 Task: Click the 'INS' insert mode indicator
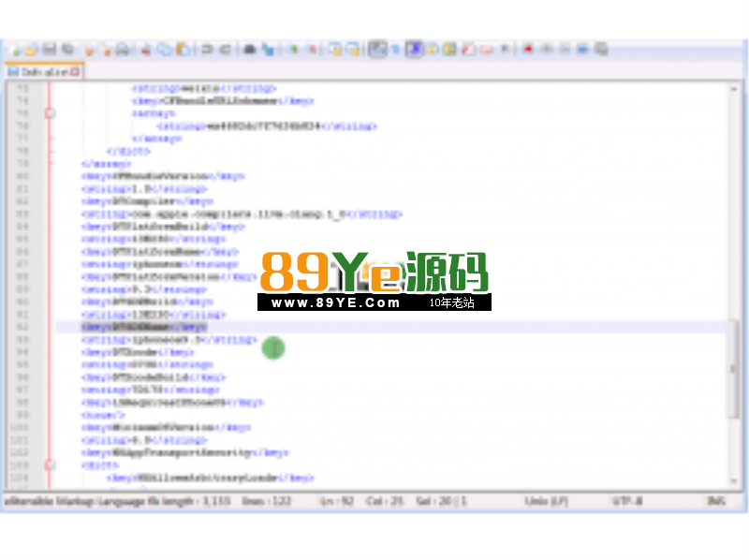tap(716, 501)
